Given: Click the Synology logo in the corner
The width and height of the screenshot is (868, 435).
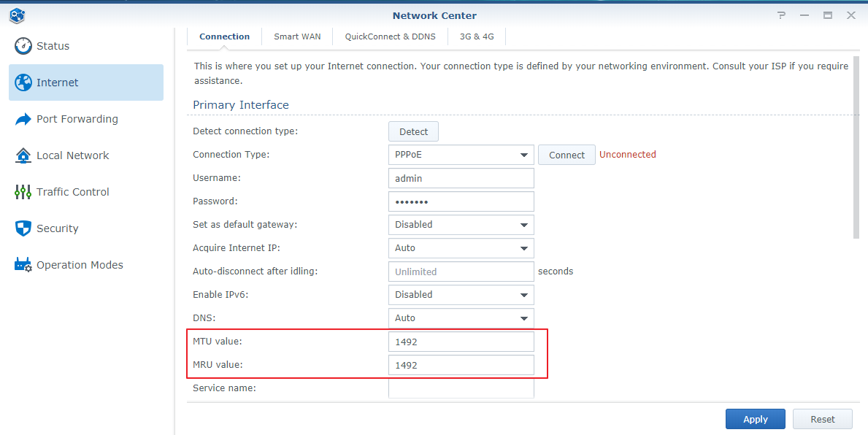Looking at the screenshot, I should pos(16,15).
